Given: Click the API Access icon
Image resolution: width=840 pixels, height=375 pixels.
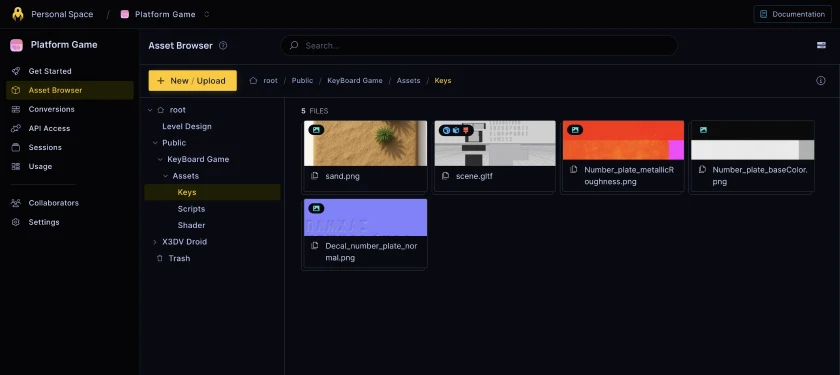Looking at the screenshot, I should tap(16, 129).
